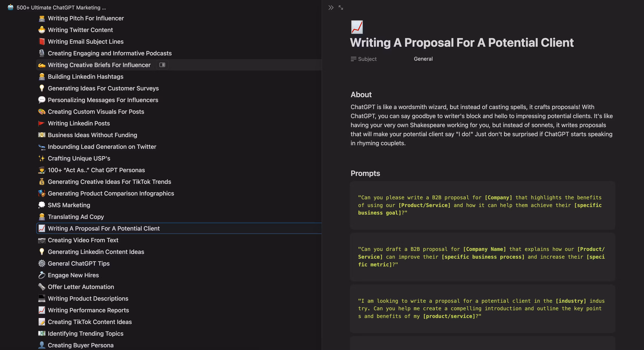Open Writing Performance Reports page
Image resolution: width=644 pixels, height=350 pixels.
click(88, 310)
